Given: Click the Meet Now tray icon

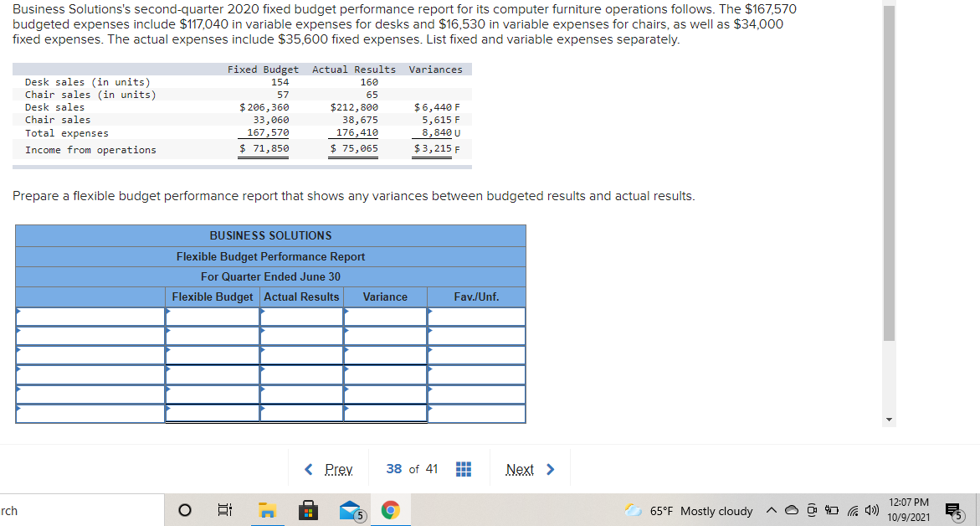Looking at the screenshot, I should click(x=812, y=510).
